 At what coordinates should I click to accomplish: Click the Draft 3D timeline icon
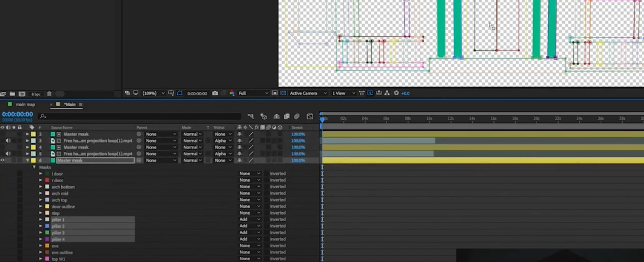[264, 116]
